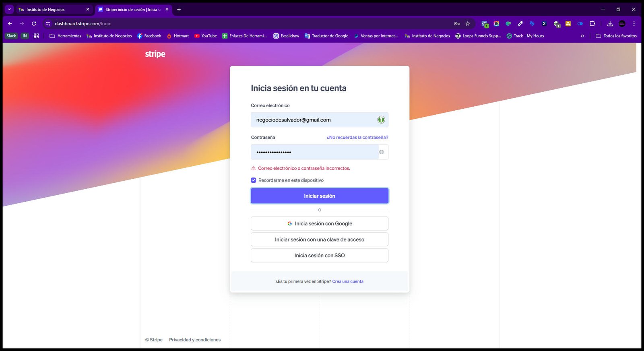Open a new tab with the plus button
Screen dimensions: 644x351
[x=179, y=9]
